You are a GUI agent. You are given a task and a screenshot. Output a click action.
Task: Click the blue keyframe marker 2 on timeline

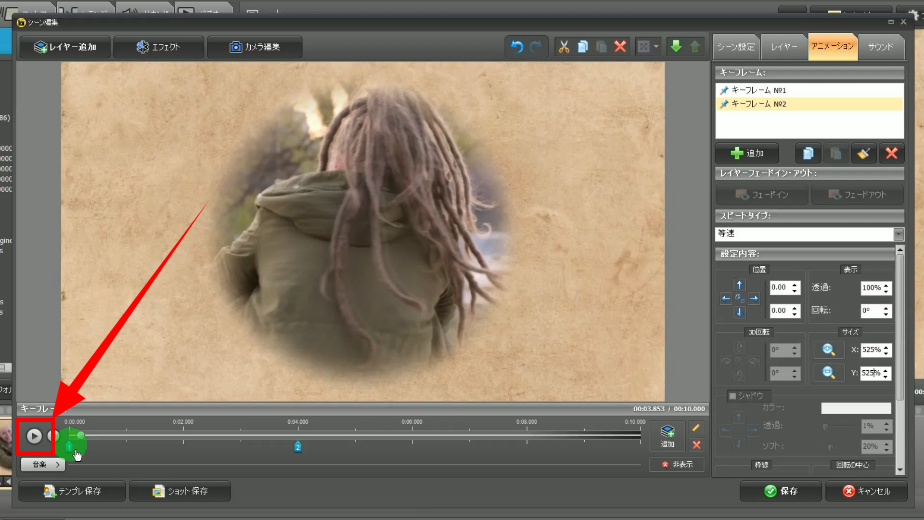pyautogui.click(x=298, y=446)
